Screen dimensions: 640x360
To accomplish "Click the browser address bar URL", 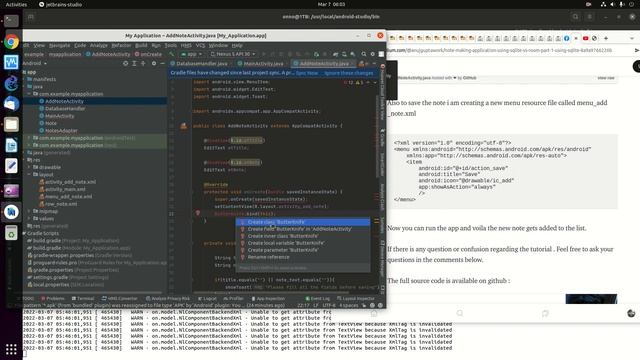I will (x=499, y=50).
